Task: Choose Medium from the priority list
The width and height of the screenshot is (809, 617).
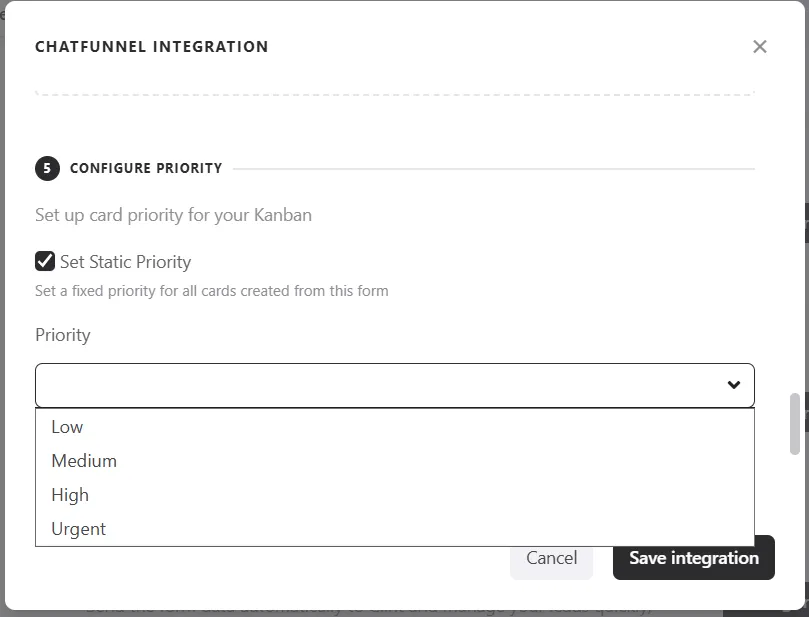Action: pos(395,461)
